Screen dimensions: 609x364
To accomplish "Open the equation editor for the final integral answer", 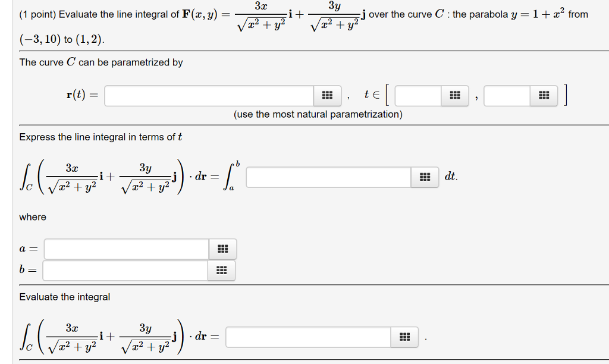I will coord(405,337).
